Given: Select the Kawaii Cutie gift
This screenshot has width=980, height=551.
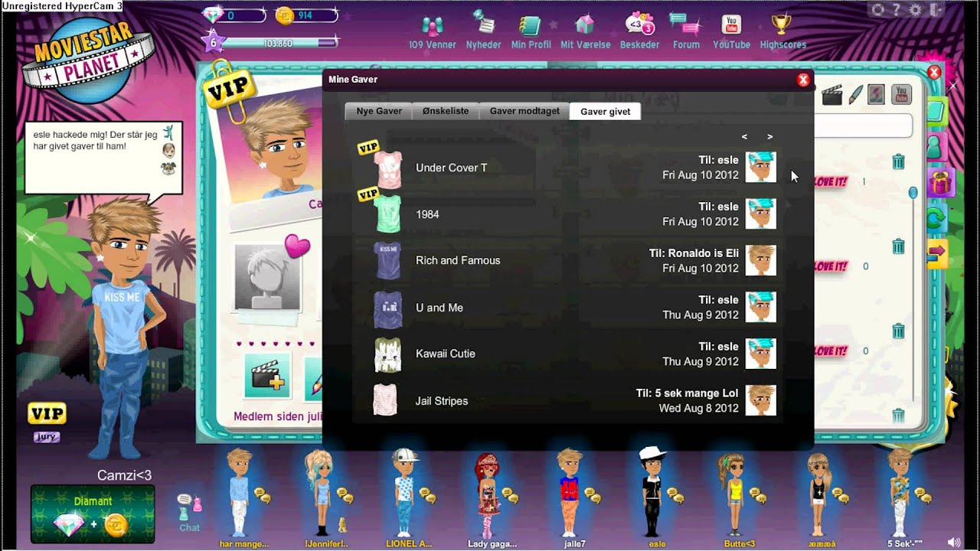Looking at the screenshot, I should (x=568, y=354).
